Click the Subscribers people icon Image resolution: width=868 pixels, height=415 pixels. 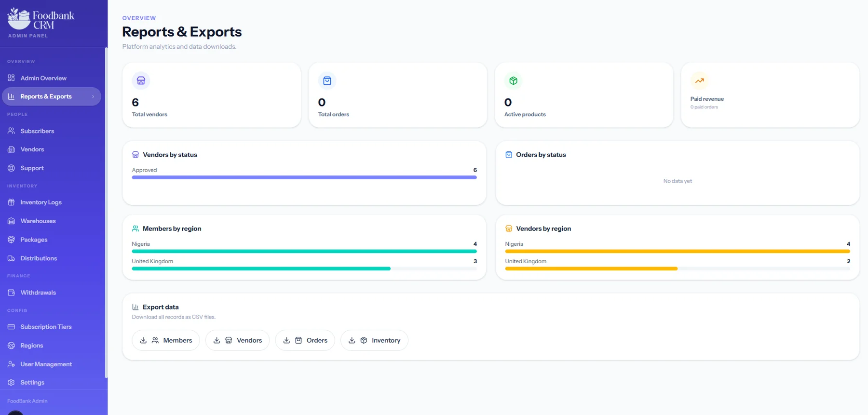click(x=11, y=131)
